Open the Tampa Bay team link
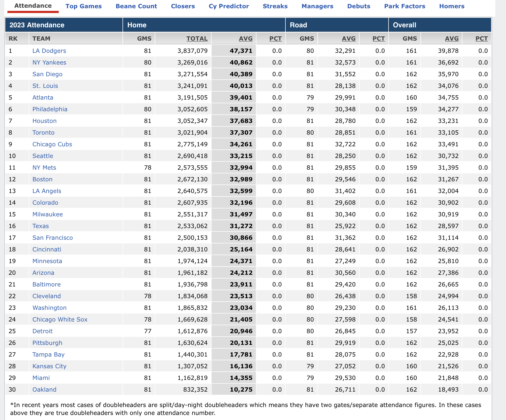This screenshot has height=420, width=506. click(48, 354)
